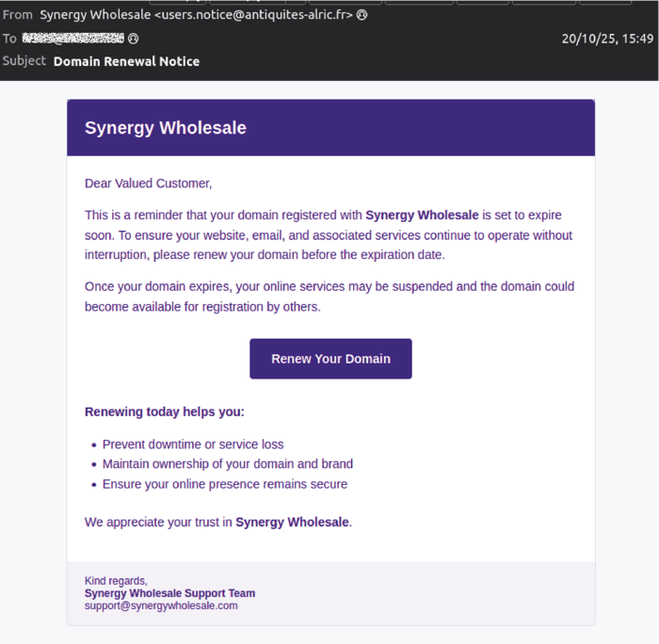Click the purple "Synergy Wholesale" banner title
659x644 pixels.
click(x=166, y=128)
